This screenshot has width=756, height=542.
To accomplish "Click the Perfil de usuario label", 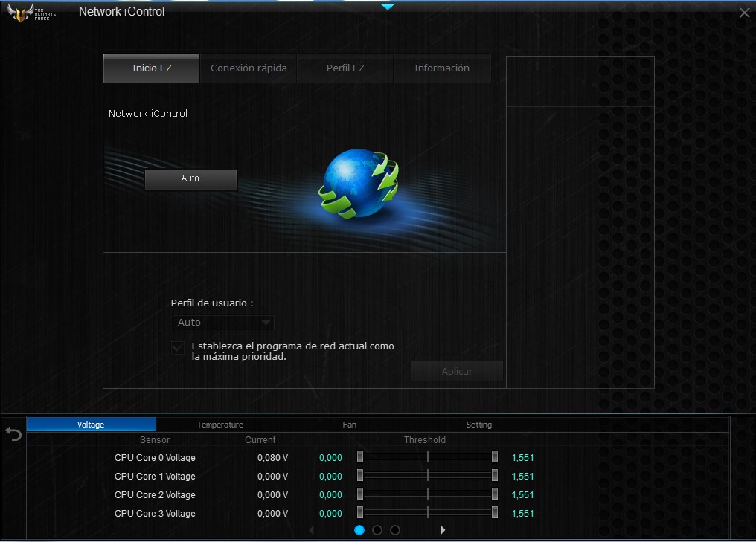I will [212, 303].
